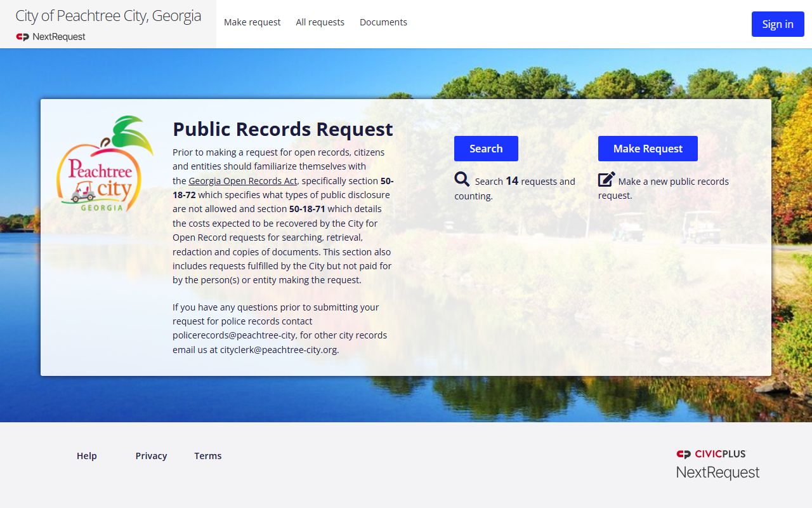812x508 pixels.
Task: Open the Help footer link
Action: pos(87,456)
